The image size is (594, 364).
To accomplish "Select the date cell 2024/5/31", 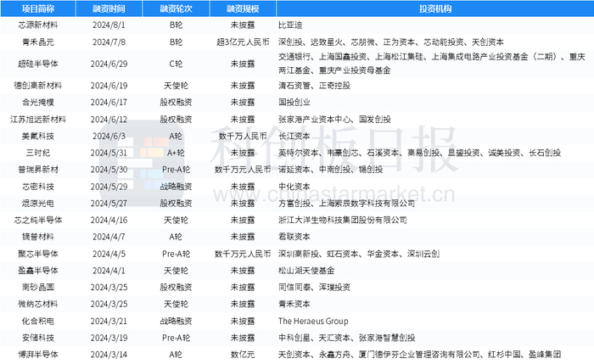I will pos(109,153).
